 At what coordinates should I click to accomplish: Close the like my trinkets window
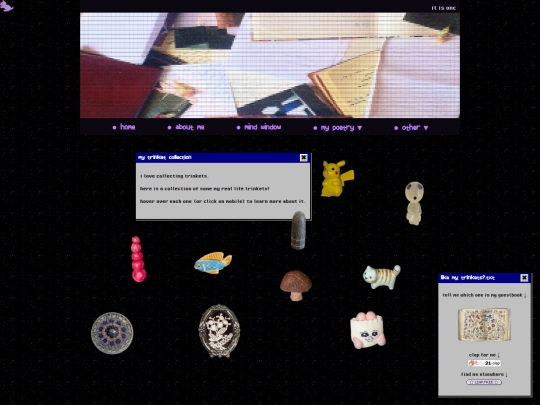pos(524,278)
